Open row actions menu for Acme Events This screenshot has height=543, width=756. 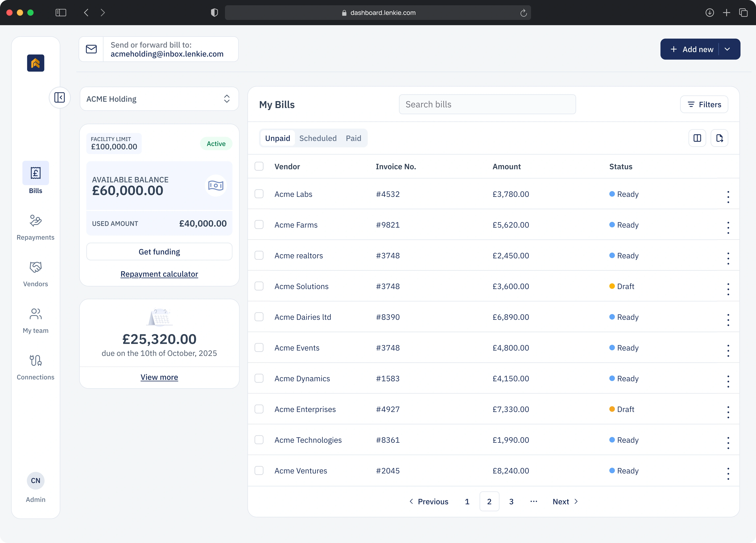pyautogui.click(x=728, y=351)
